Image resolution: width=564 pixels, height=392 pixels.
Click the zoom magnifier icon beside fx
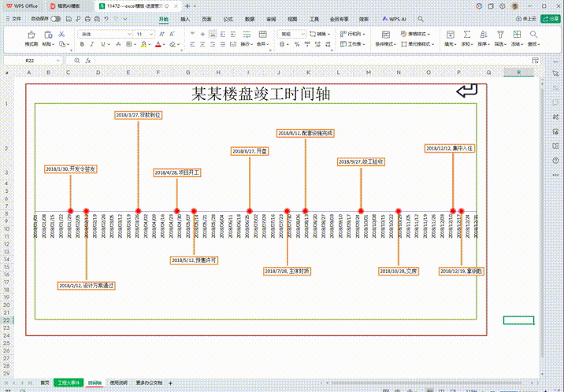point(76,61)
